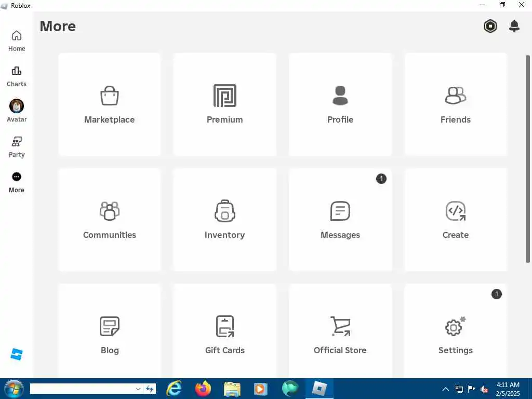Viewport: 532px width, 399px height.
Task: Click the network tray icon
Action: pos(459,389)
